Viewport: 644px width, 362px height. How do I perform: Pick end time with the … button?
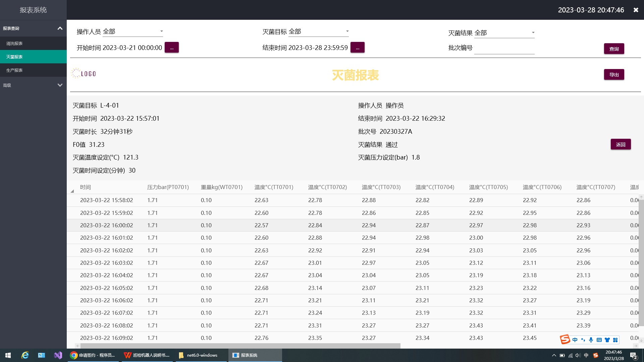[x=358, y=48]
